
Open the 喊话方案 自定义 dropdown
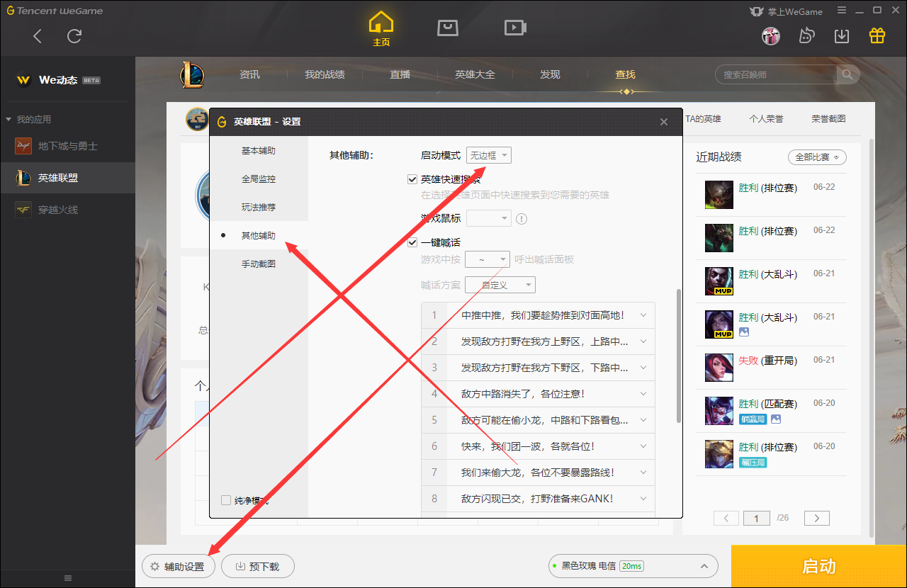500,285
